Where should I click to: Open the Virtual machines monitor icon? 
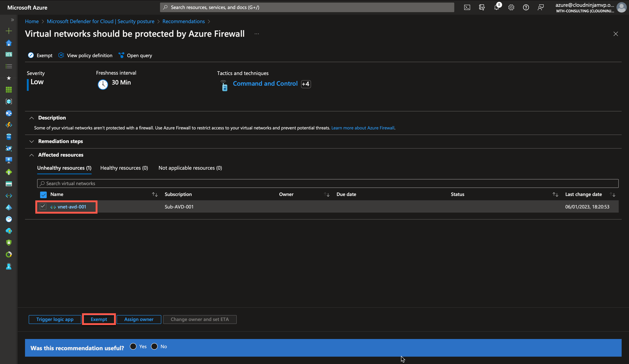[9, 160]
